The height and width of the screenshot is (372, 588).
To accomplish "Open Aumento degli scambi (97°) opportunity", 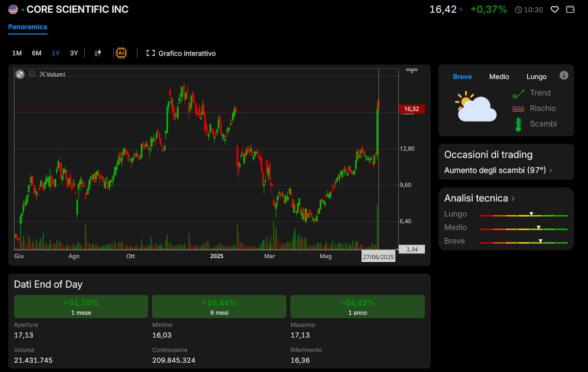I will point(499,170).
